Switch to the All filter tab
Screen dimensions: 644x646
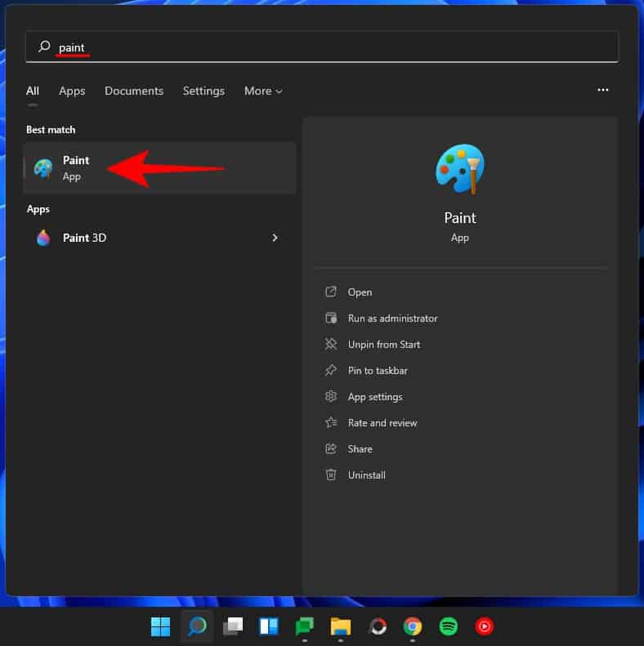click(33, 91)
